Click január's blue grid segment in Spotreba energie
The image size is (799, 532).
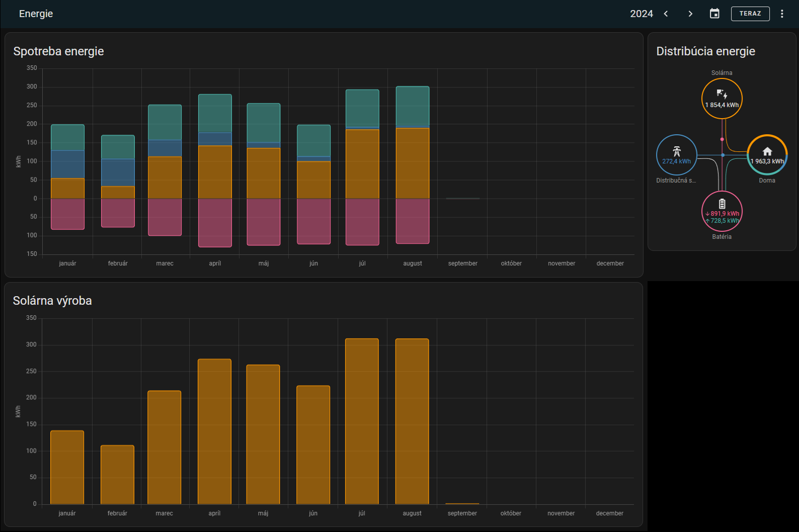[67, 164]
